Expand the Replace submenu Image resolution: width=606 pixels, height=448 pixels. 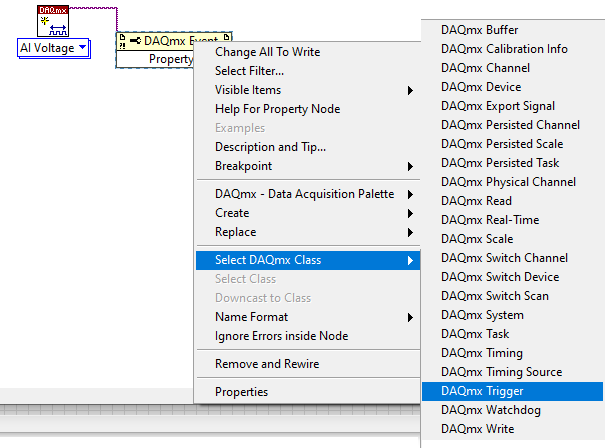[x=308, y=232]
